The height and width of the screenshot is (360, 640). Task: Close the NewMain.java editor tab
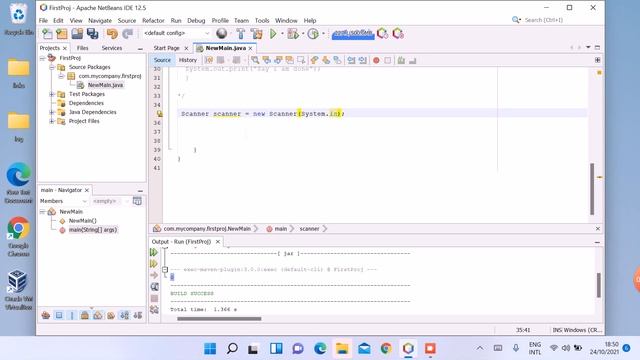pyautogui.click(x=251, y=48)
